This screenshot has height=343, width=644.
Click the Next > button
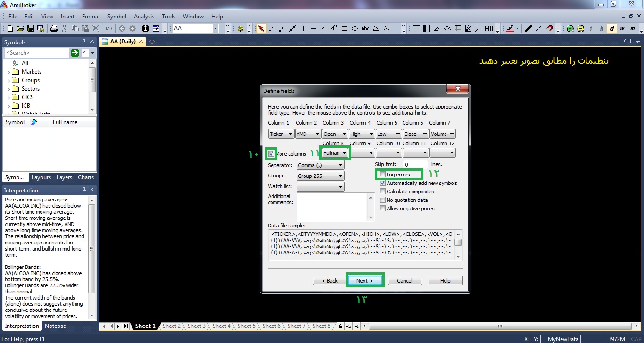pos(364,281)
